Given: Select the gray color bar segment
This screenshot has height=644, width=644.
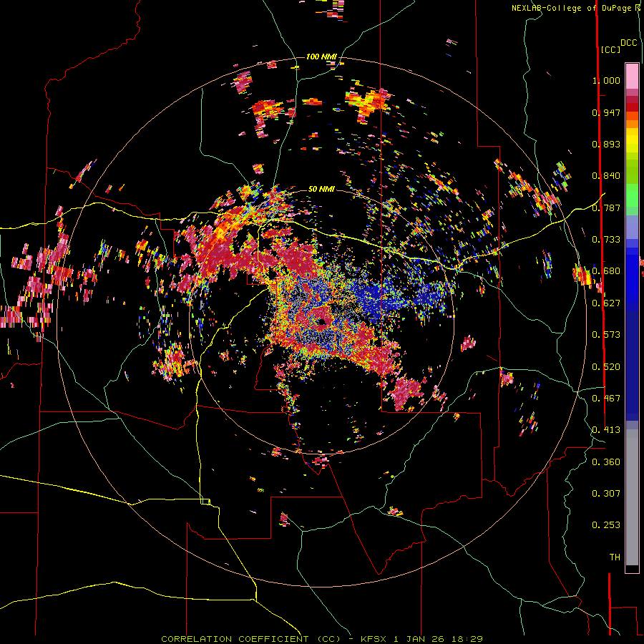Looking at the screenshot, I should click(x=632, y=497).
